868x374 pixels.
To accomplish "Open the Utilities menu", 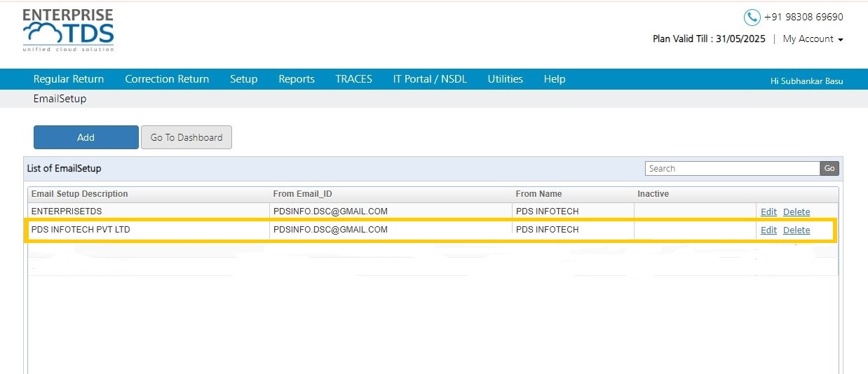I will pyautogui.click(x=506, y=79).
